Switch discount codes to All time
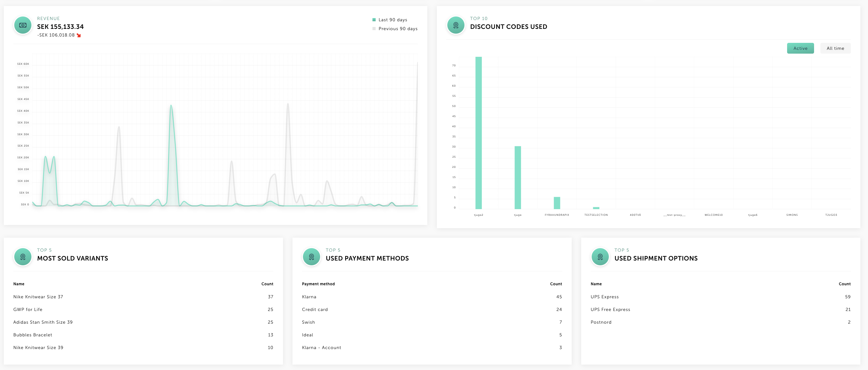868x370 pixels. (835, 48)
